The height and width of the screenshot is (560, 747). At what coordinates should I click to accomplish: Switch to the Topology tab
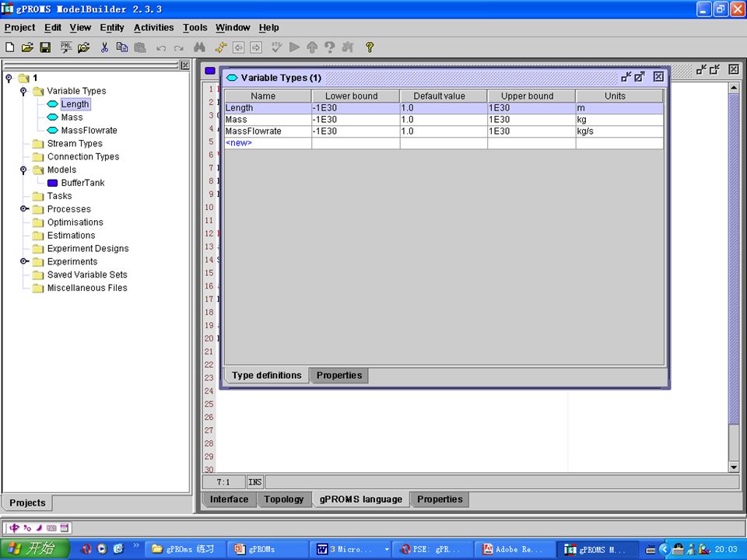(284, 499)
